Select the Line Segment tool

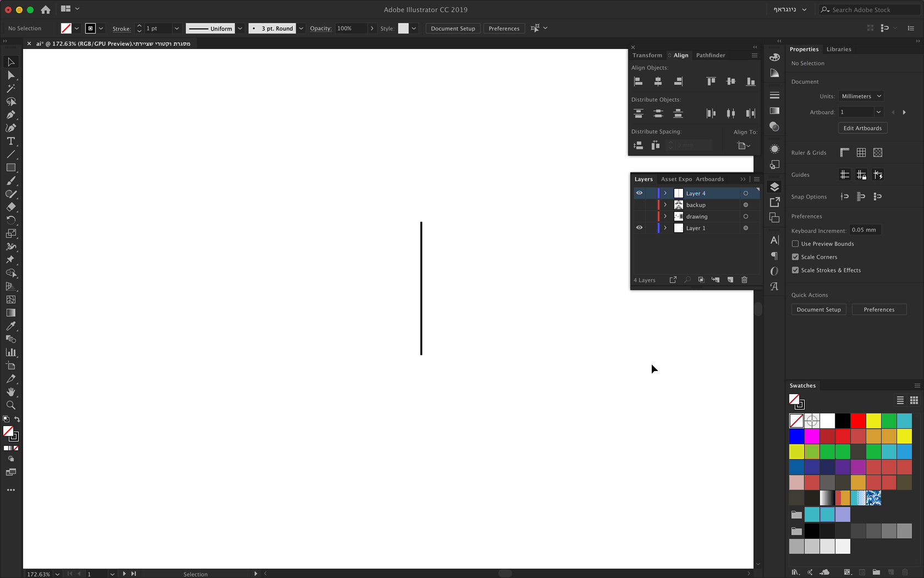[x=11, y=155]
